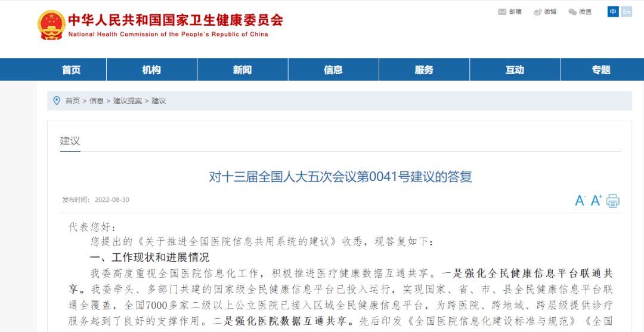Image resolution: width=644 pixels, height=332 pixels.
Task: Open the 互动 navigation menu
Action: (515, 69)
